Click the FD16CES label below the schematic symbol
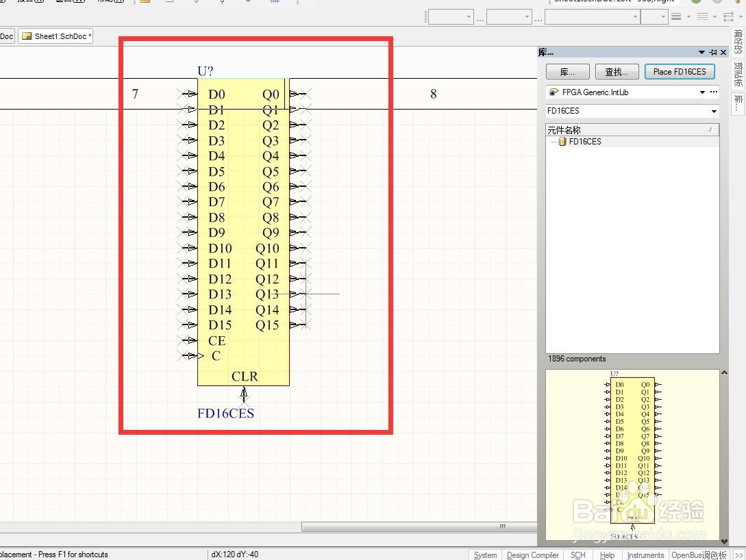This screenshot has width=746, height=560. 225,413
